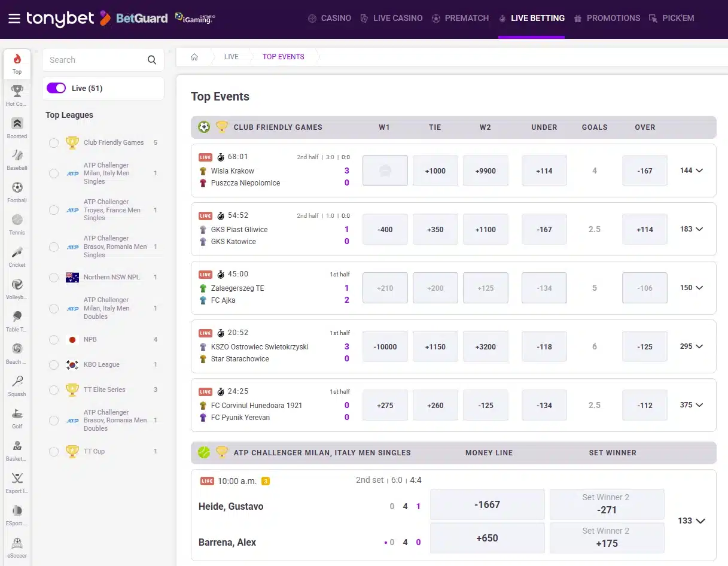Bet +260 Tie on FC Corvinul match
Viewport: 728px width, 566px height.
pyautogui.click(x=435, y=405)
